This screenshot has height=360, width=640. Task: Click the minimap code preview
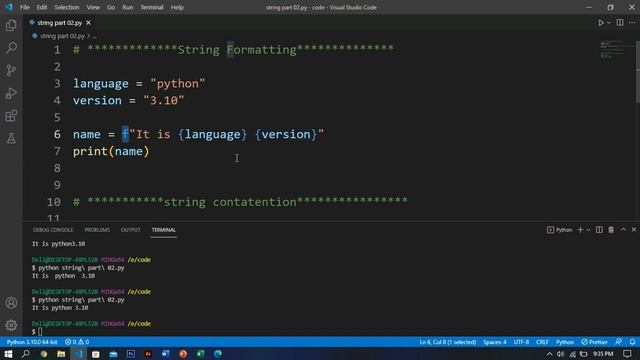[612, 49]
